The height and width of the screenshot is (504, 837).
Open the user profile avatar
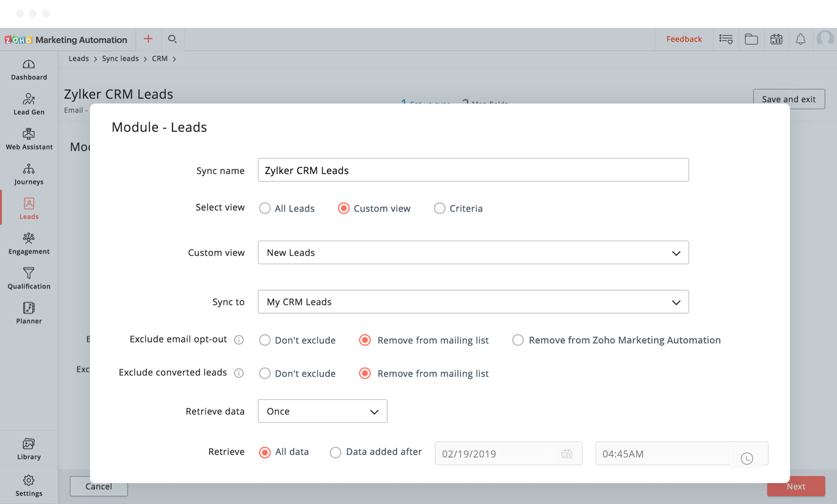pos(825,39)
